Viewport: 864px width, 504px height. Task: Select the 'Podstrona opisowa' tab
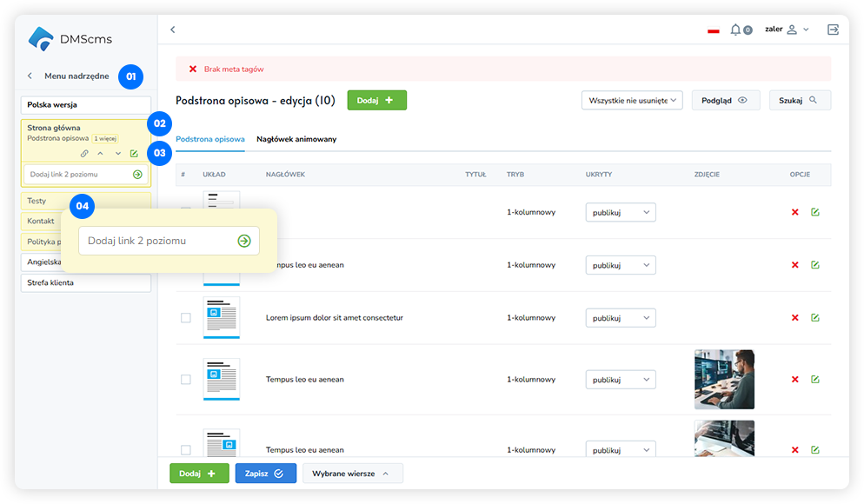pos(209,139)
